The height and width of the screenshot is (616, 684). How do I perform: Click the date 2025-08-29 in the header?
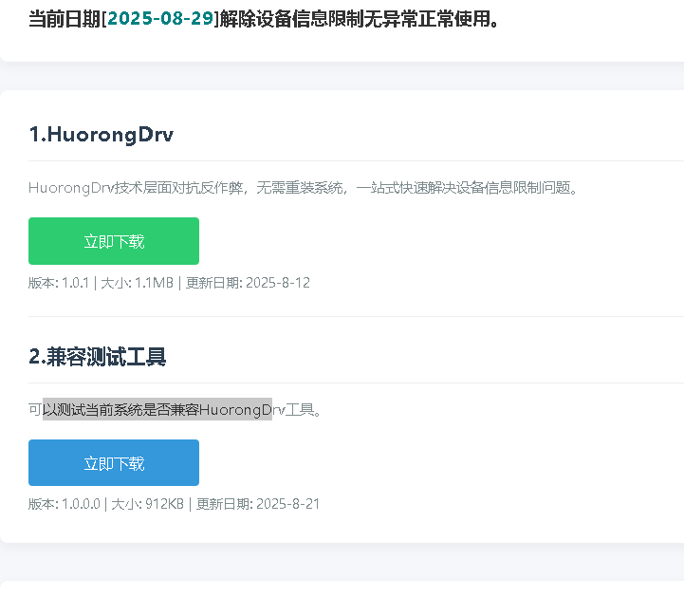(x=160, y=18)
